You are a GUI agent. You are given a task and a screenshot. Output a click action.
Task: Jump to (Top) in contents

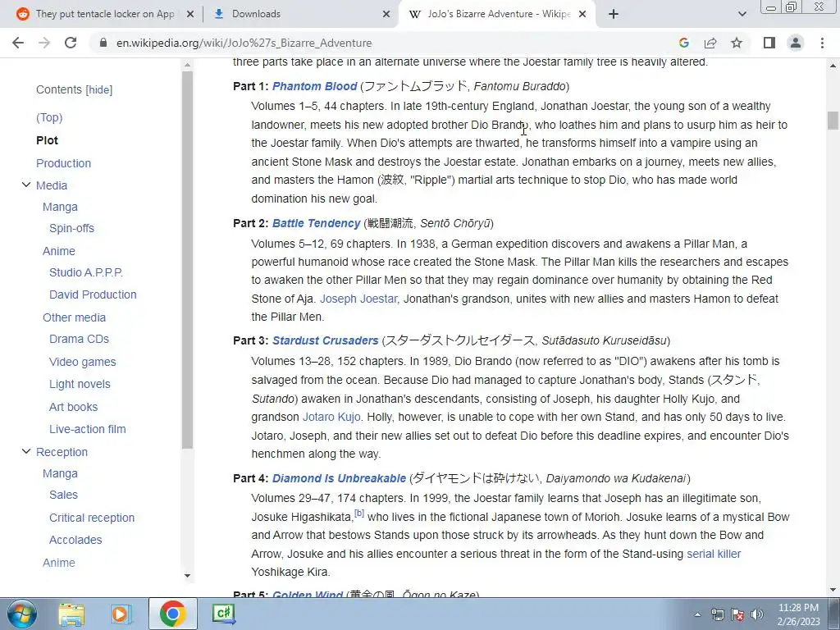pos(49,117)
